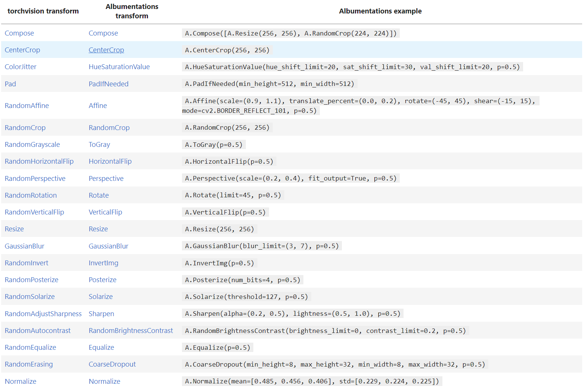Select the A.PadIfNeeded example code
587x392 pixels.
270,84
